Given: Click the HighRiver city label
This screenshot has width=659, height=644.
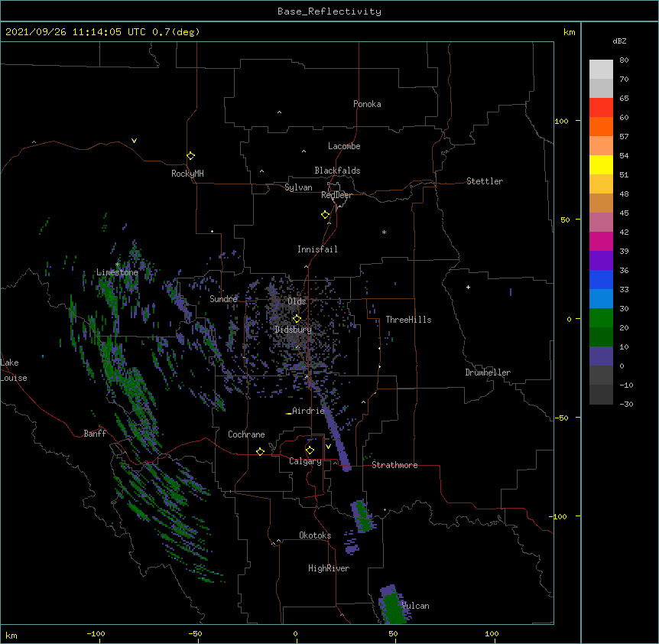Looking at the screenshot, I should tap(329, 568).
